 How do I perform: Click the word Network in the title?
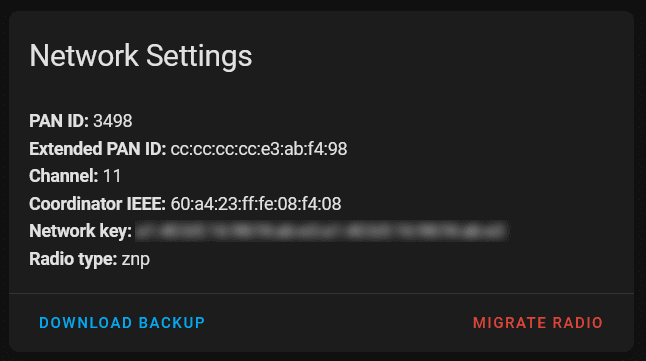coord(84,55)
